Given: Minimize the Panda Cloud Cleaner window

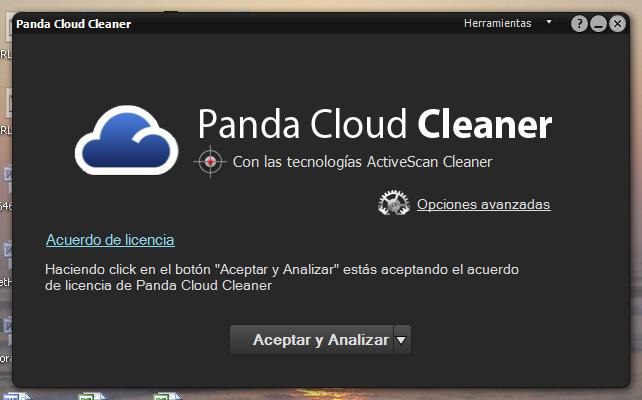Looking at the screenshot, I should tap(598, 24).
